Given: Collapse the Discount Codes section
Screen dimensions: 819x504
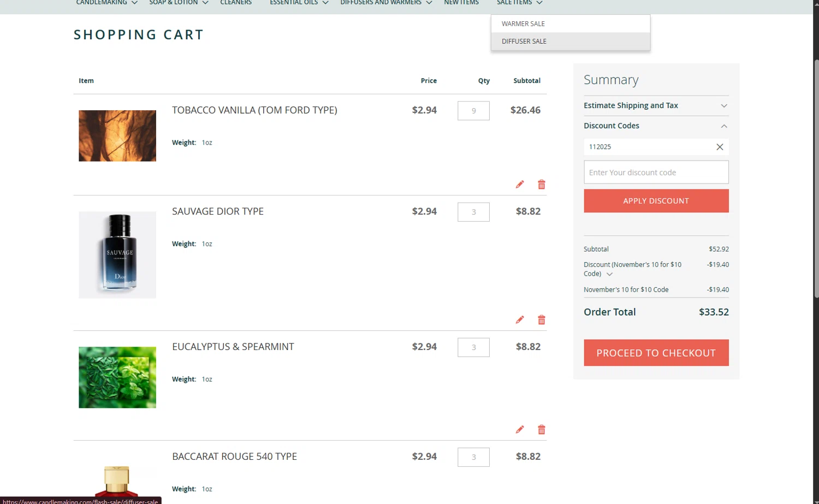Looking at the screenshot, I should click(x=656, y=126).
